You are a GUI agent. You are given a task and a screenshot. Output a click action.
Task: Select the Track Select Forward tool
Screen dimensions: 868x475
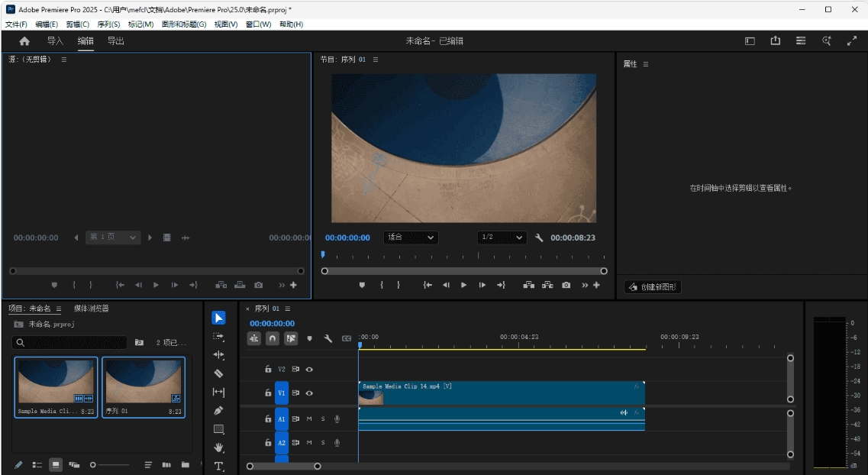[217, 335]
